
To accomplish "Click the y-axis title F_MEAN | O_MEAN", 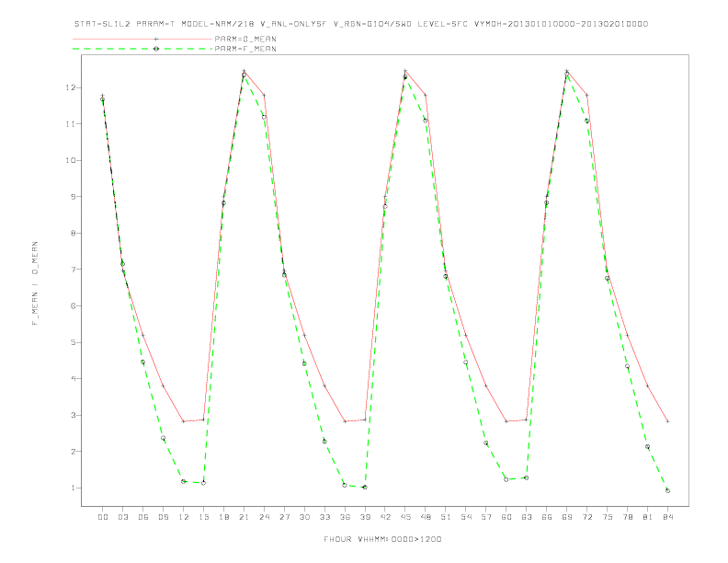I will 35,283.
